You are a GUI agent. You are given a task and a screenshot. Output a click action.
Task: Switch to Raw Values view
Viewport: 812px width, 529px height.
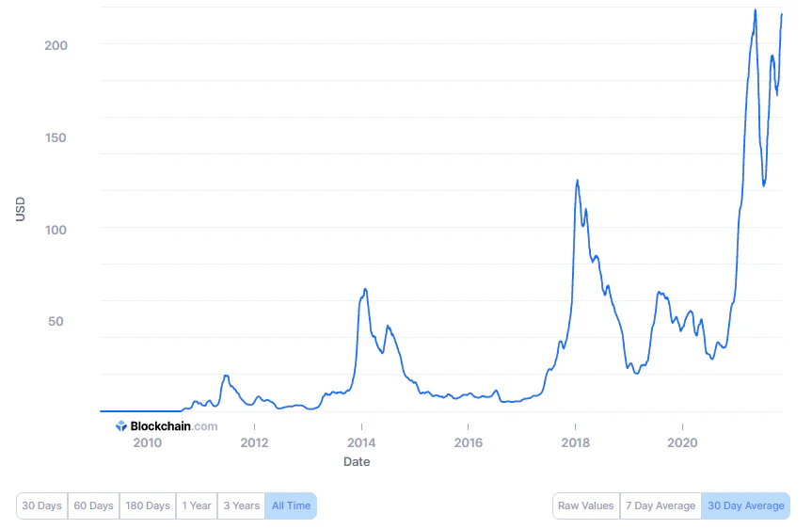pyautogui.click(x=584, y=505)
